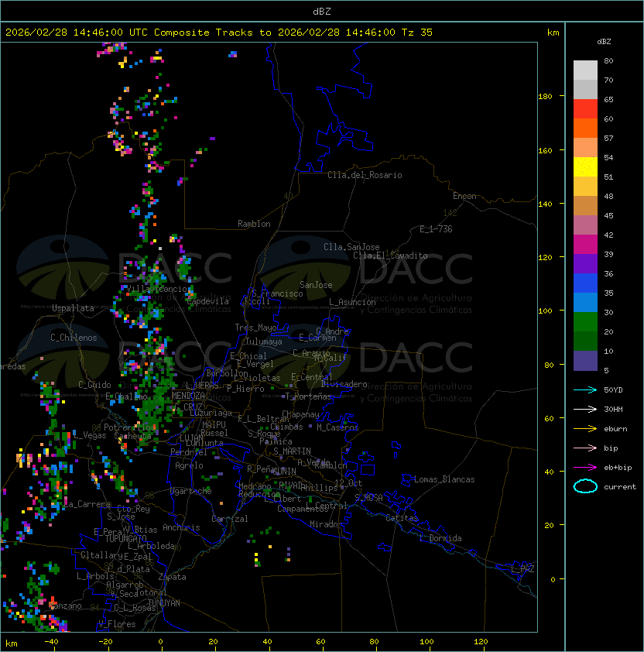Select the pink bip arrow symbol
Screen dimensions: 644x652
click(x=585, y=448)
